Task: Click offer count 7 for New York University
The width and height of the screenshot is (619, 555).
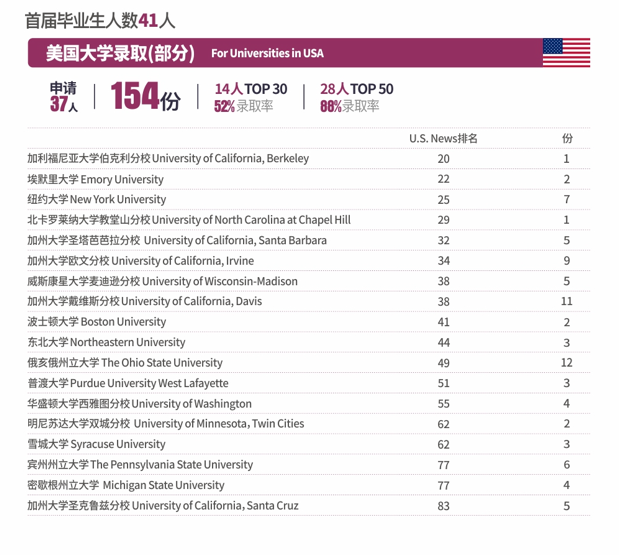Action: pyautogui.click(x=566, y=200)
